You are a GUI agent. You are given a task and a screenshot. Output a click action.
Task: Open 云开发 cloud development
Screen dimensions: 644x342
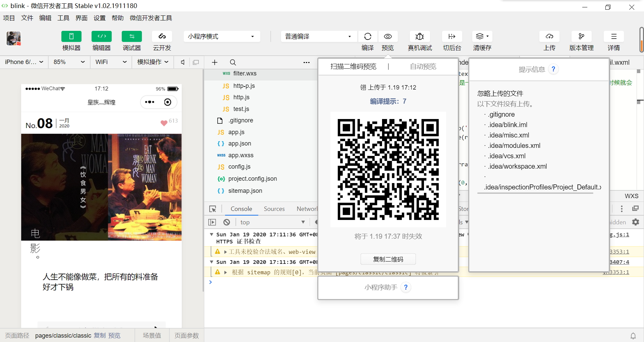coord(162,36)
